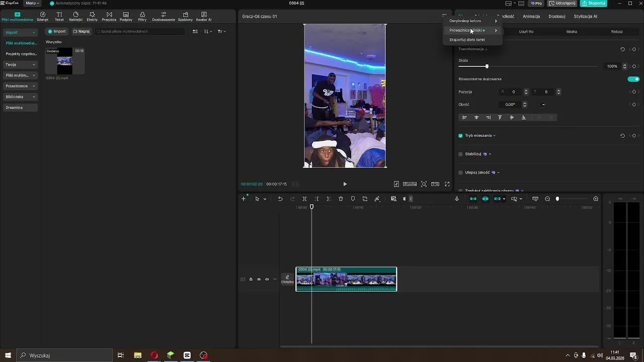Click the Pro upgrade button
644x362 pixels.
(536, 3)
